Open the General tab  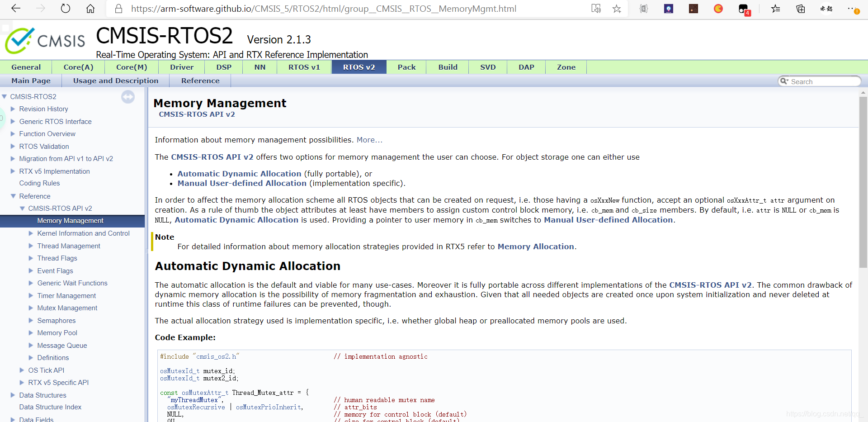[x=26, y=67]
